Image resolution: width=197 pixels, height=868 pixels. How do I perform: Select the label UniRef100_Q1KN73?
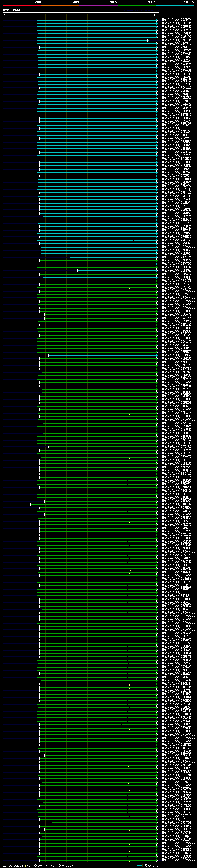[x=177, y=768]
